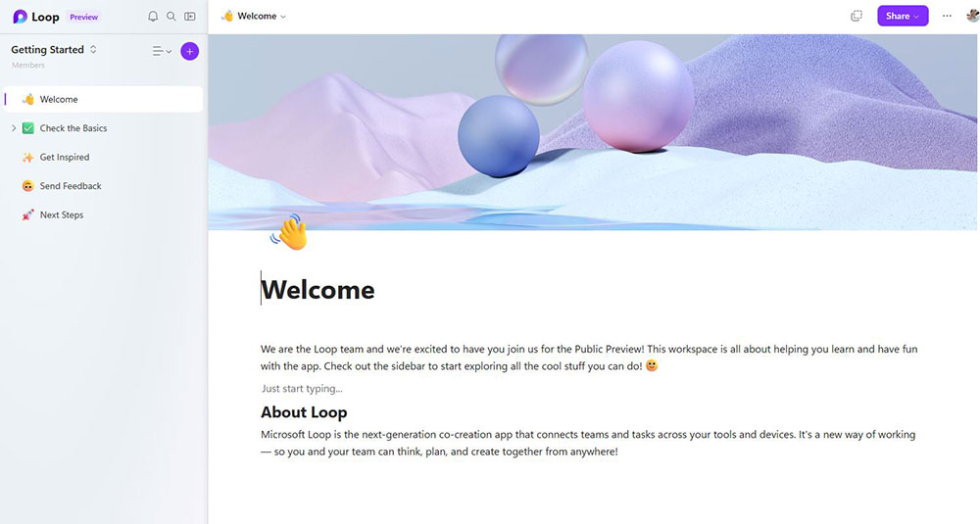
Task: Open search with the magnifier icon
Action: (x=171, y=17)
